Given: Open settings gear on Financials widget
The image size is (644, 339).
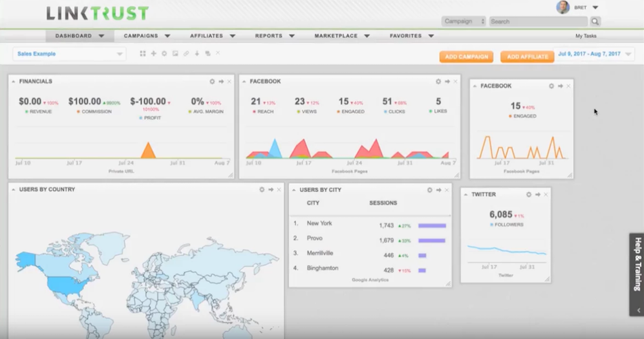Looking at the screenshot, I should click(212, 81).
